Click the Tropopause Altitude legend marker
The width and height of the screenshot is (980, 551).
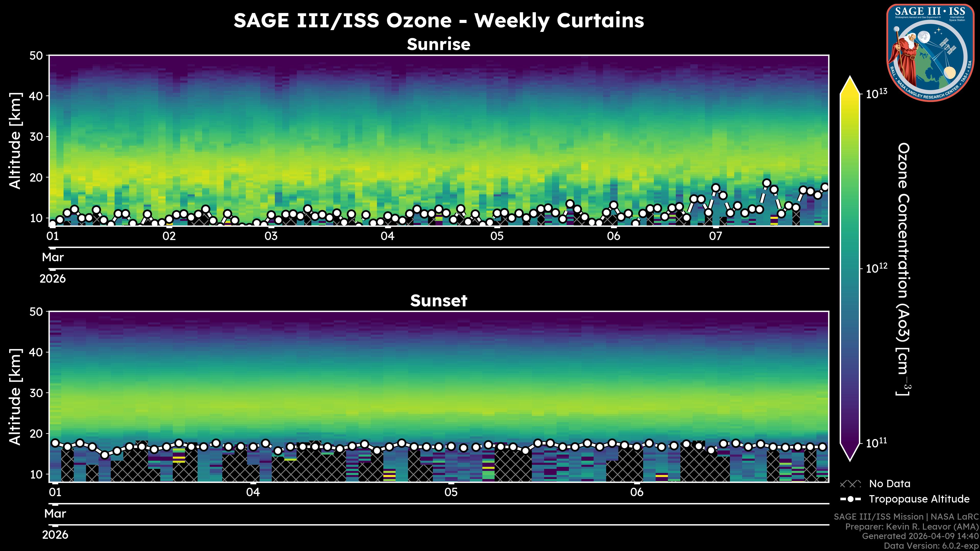pos(850,499)
